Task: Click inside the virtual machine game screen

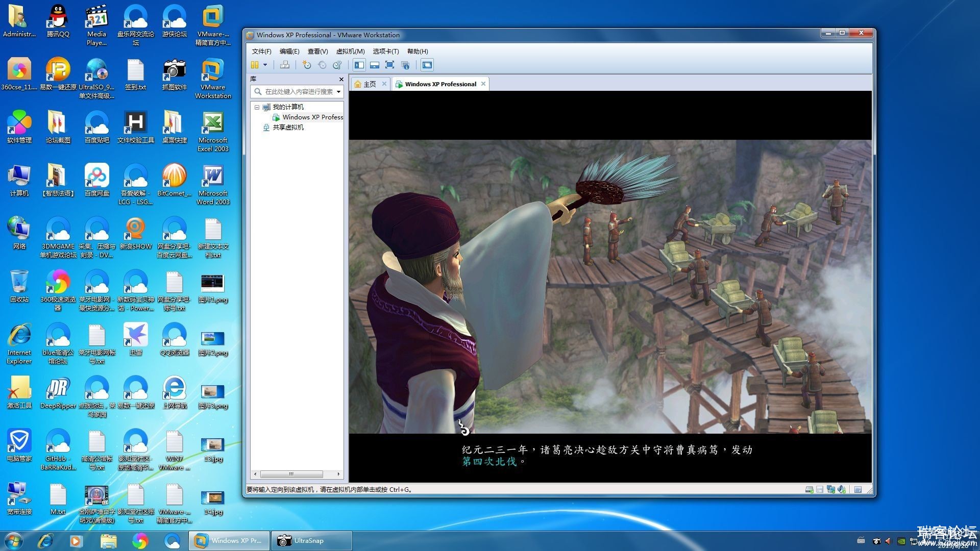Action: point(610,287)
